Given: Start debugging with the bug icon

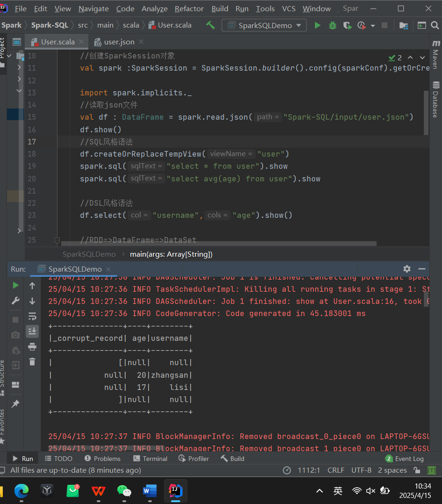Looking at the screenshot, I should point(333,25).
